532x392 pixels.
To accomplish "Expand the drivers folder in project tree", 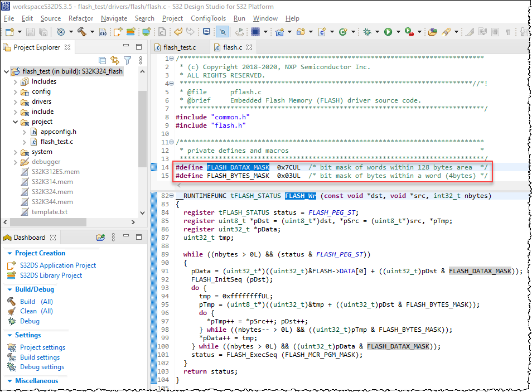I will tap(16, 101).
